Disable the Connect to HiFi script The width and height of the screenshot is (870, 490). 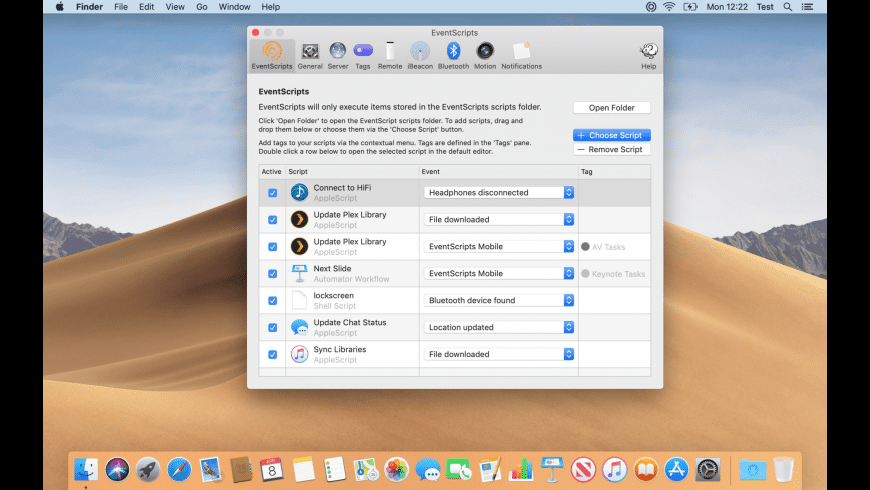coord(273,193)
